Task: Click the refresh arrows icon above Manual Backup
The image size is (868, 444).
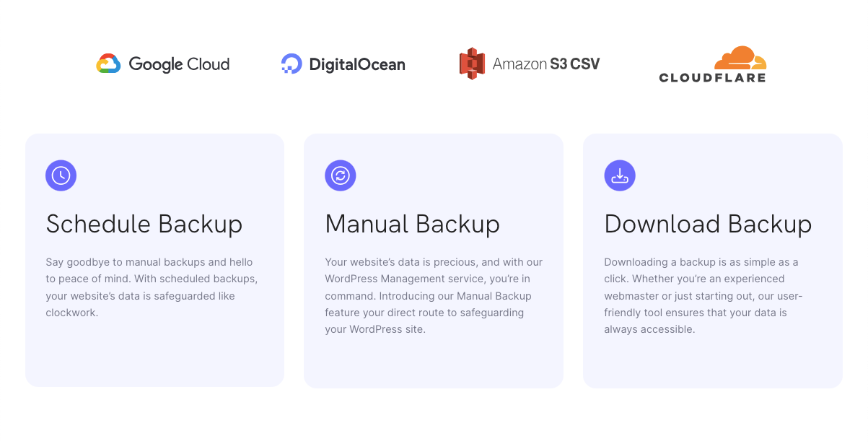Action: [341, 175]
